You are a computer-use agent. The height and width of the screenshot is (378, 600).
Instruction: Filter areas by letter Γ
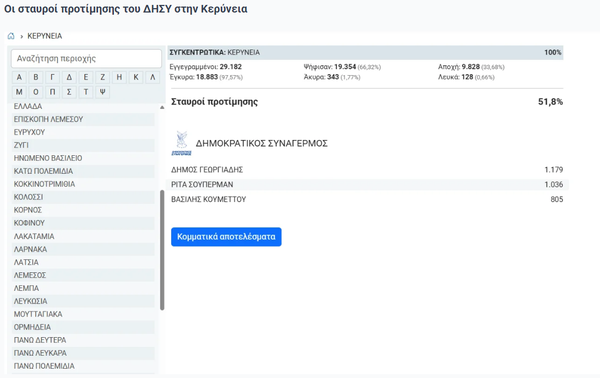click(52, 77)
